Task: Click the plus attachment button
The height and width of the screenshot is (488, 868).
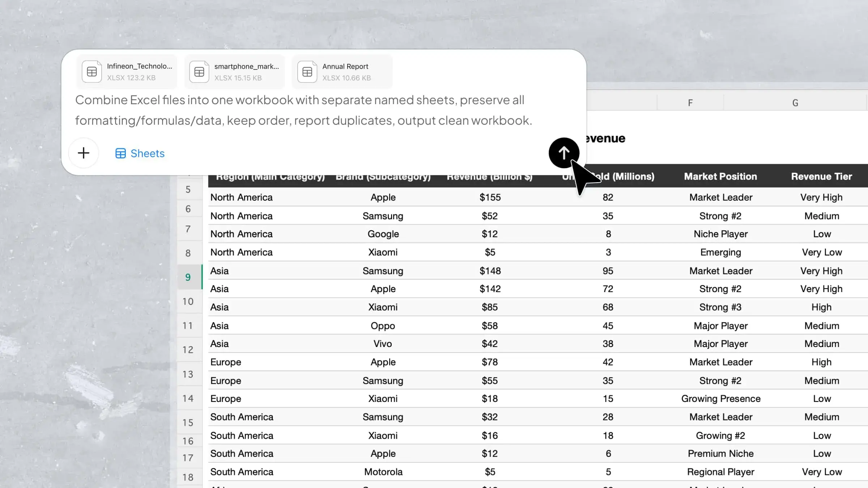Action: click(x=84, y=153)
